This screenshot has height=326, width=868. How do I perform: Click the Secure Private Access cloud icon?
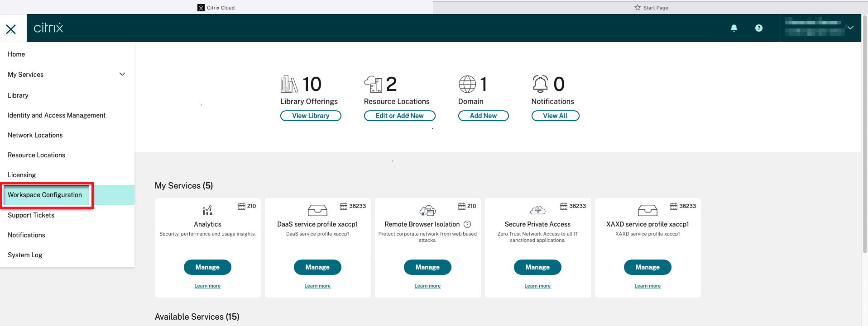point(537,210)
